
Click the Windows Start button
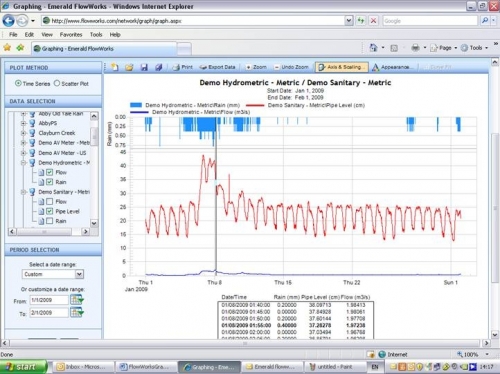click(23, 367)
